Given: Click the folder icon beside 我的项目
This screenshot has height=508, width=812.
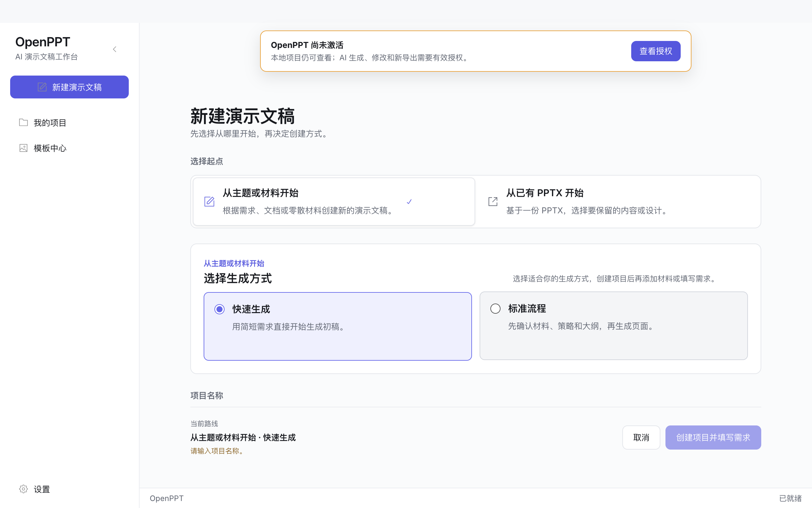Looking at the screenshot, I should [23, 122].
